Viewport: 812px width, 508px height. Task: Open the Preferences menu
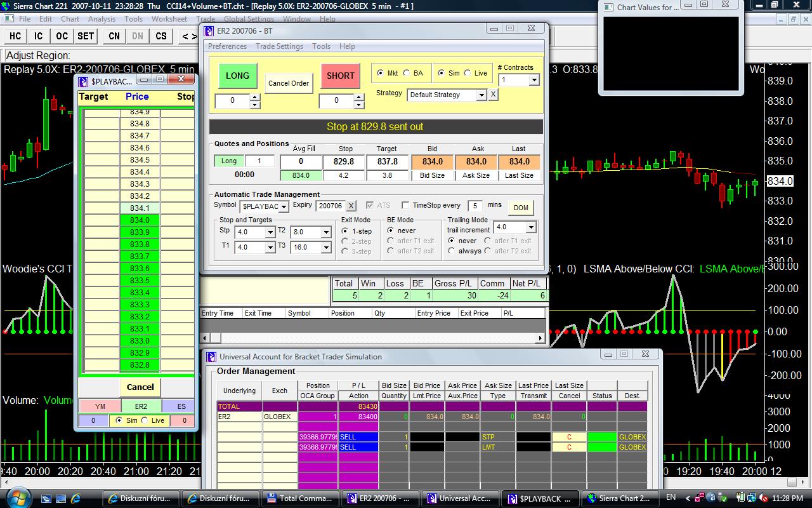(227, 46)
